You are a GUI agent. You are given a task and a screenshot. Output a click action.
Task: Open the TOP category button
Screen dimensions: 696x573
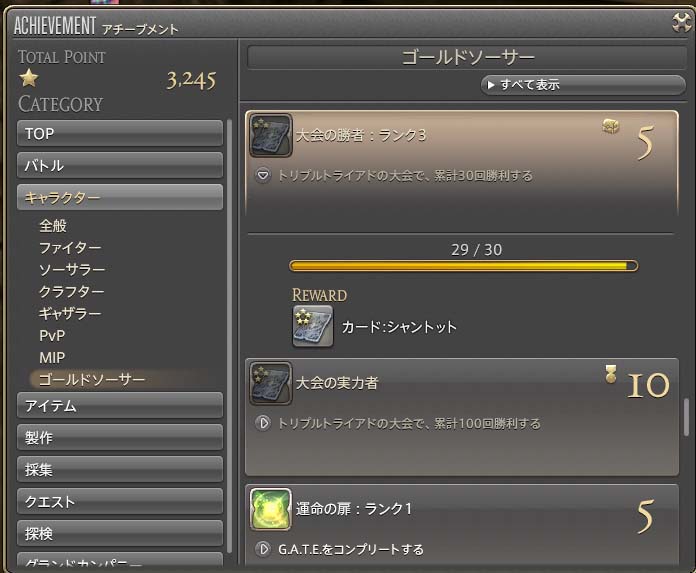[x=120, y=133]
